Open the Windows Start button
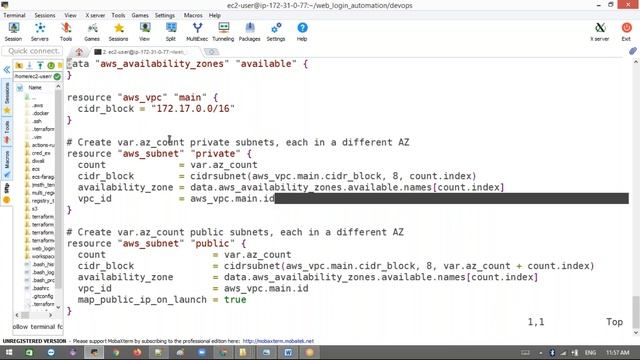 9,352
